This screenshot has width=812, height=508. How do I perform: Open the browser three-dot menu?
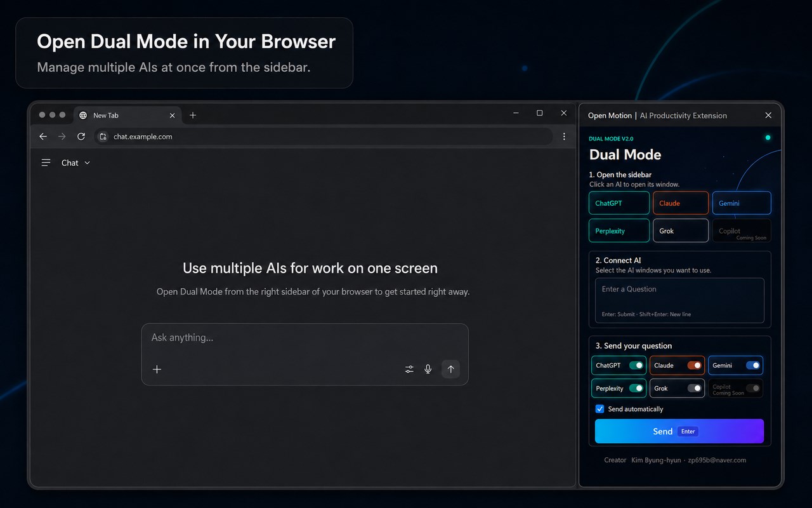tap(564, 137)
